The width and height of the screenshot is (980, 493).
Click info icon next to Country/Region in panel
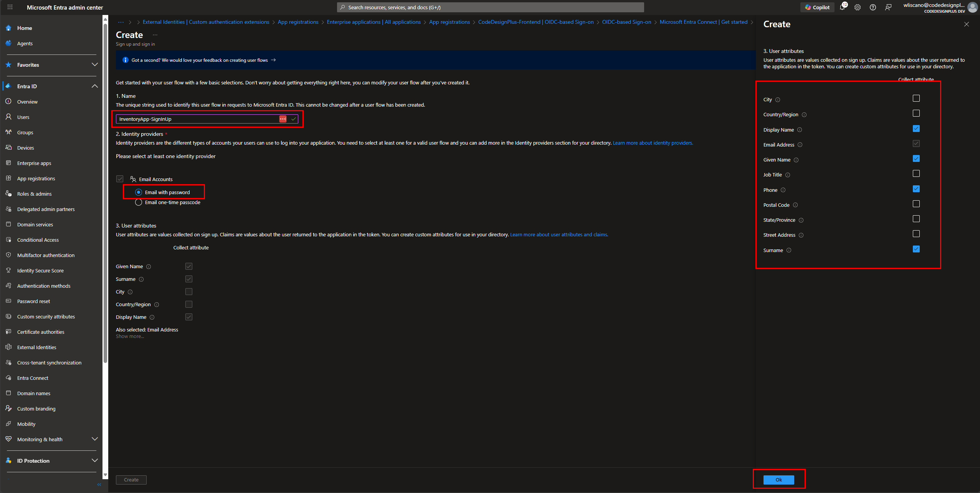804,115
